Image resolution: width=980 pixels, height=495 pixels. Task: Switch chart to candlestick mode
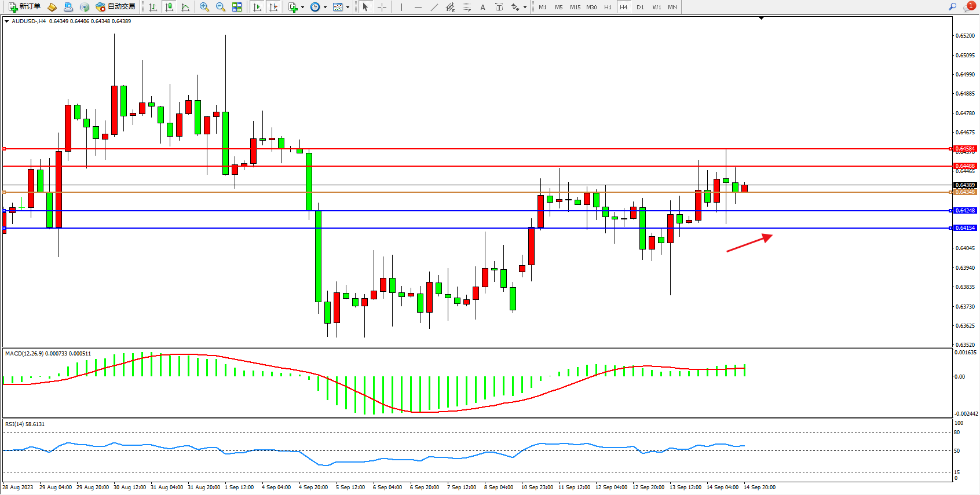169,7
